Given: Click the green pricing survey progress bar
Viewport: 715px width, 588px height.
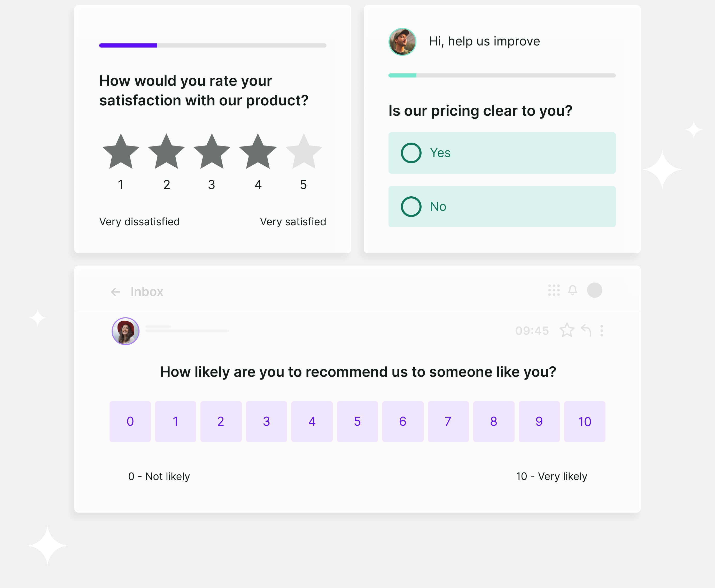Looking at the screenshot, I should click(502, 75).
